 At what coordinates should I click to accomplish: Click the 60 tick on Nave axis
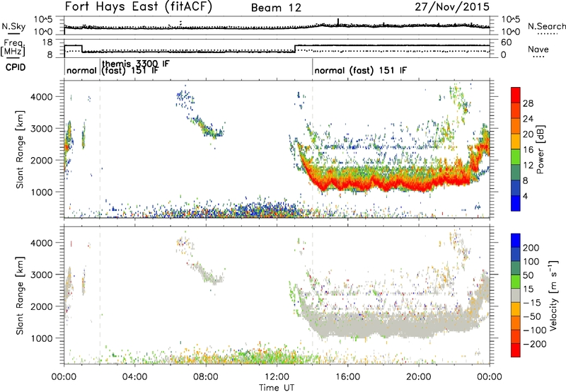pyautogui.click(x=506, y=42)
